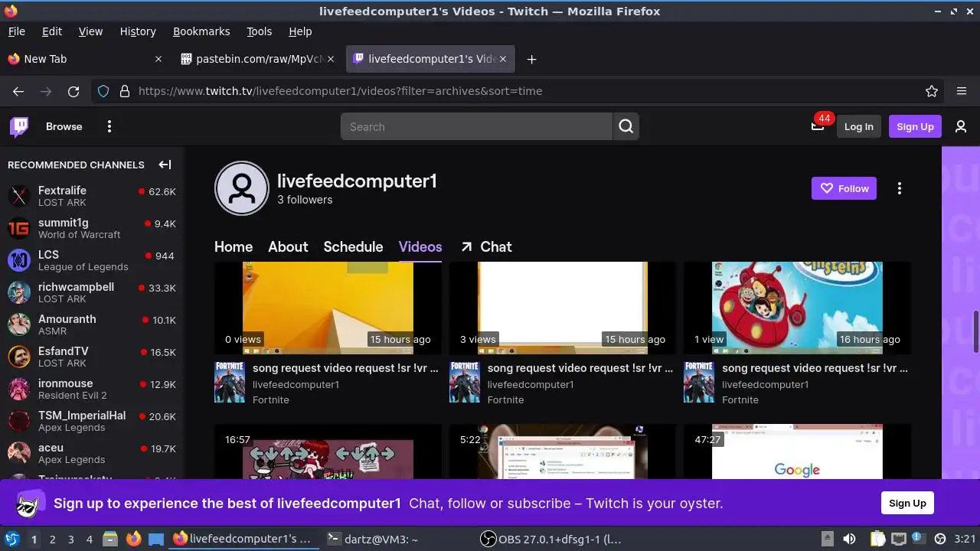Click the volume icon in system tray

point(849,539)
